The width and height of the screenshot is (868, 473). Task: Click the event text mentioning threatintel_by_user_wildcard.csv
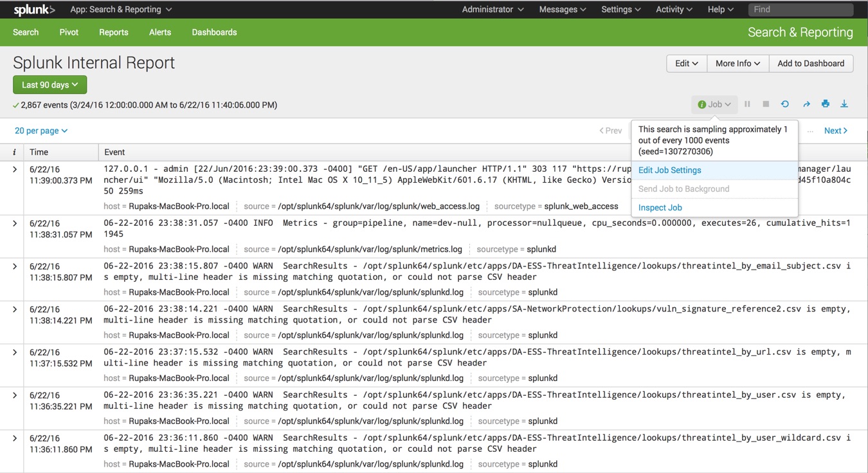pos(476,443)
